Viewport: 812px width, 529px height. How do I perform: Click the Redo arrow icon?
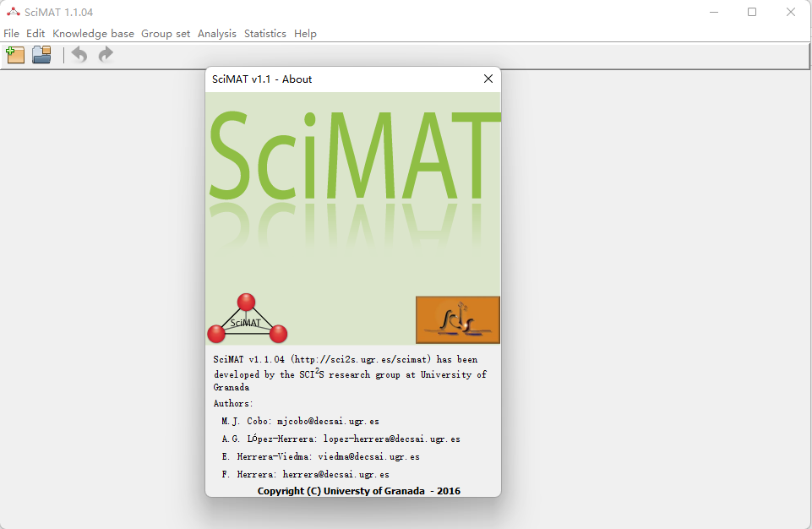coord(106,54)
